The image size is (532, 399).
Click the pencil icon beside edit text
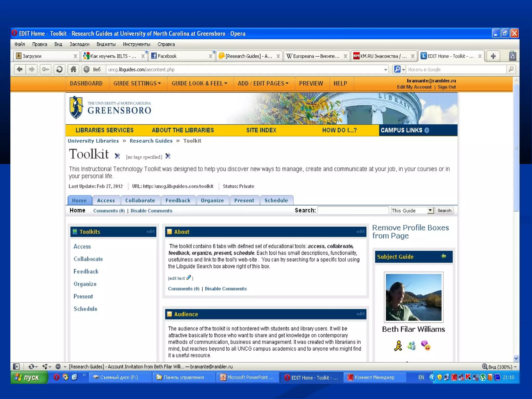coord(189,278)
